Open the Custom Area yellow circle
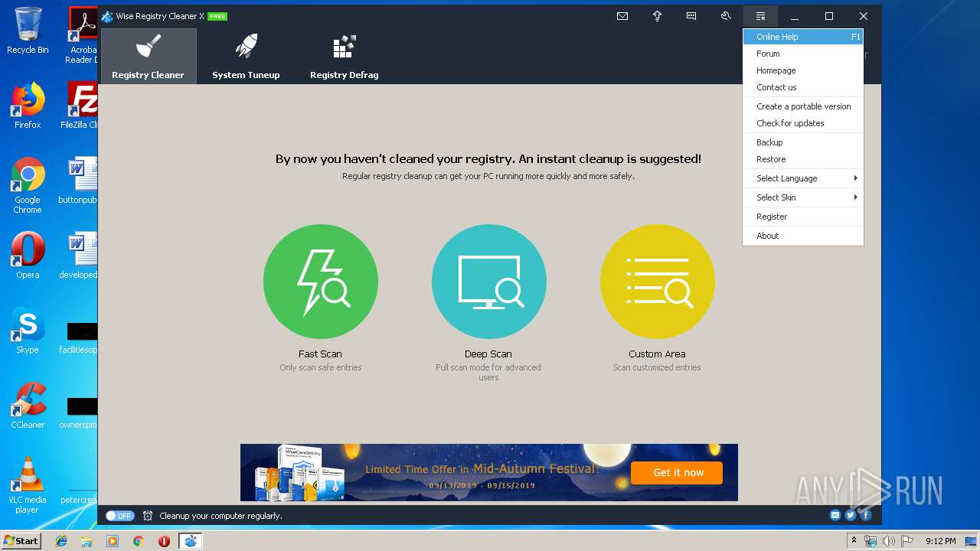The height and width of the screenshot is (551, 980). pos(658,282)
